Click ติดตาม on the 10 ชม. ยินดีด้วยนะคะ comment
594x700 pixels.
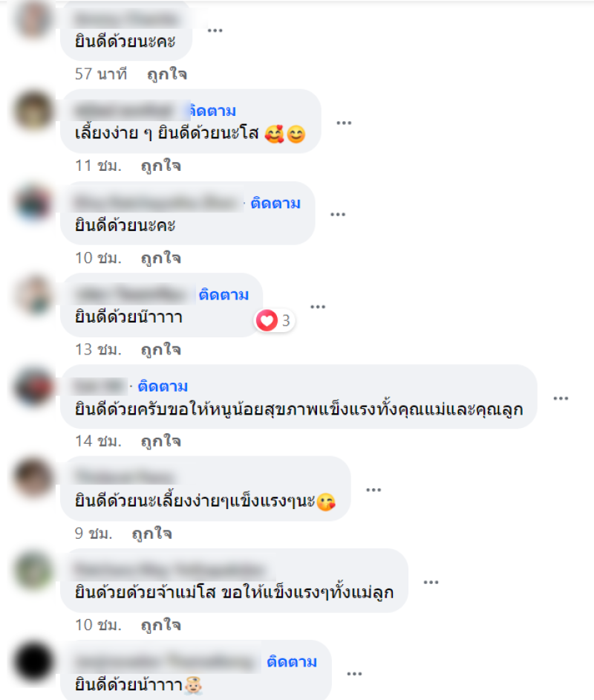tap(275, 203)
